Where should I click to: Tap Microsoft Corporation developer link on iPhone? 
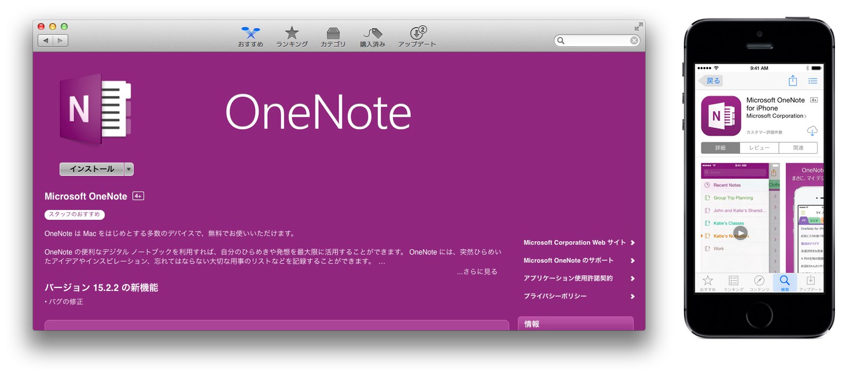coord(776,116)
